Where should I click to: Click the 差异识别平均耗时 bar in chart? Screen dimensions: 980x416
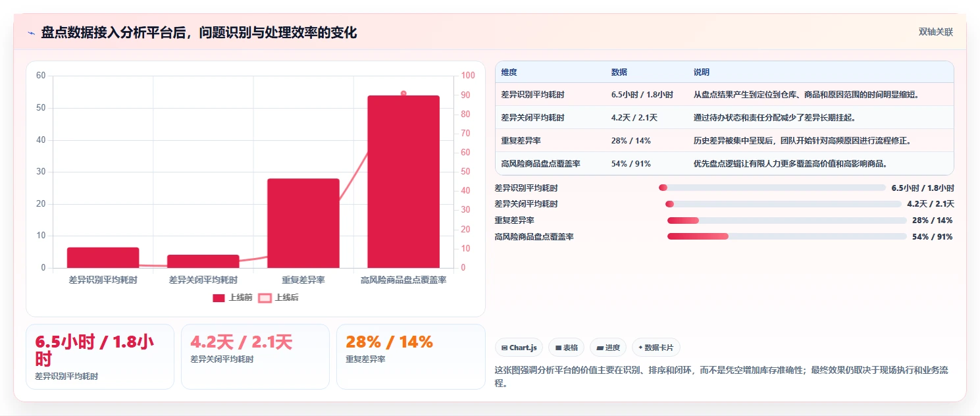click(103, 257)
